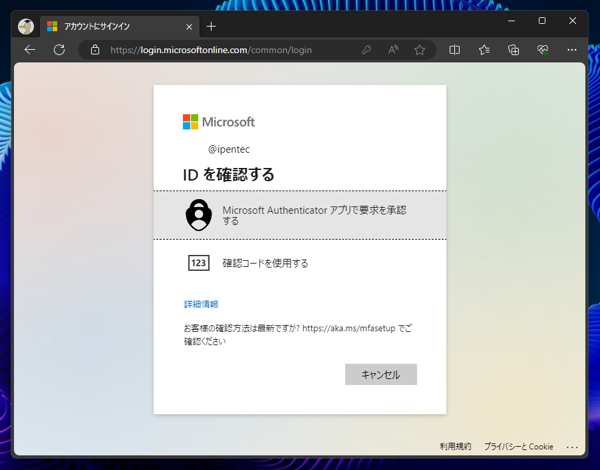Click the ID を確認する heading
This screenshot has height=470, width=600.
click(x=228, y=175)
